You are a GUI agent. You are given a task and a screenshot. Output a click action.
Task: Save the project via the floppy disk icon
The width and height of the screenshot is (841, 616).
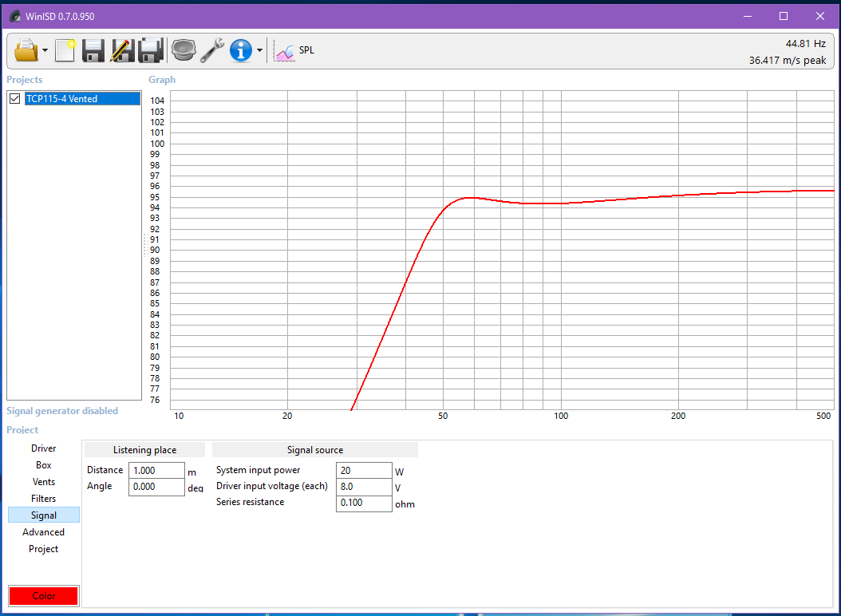tap(93, 50)
